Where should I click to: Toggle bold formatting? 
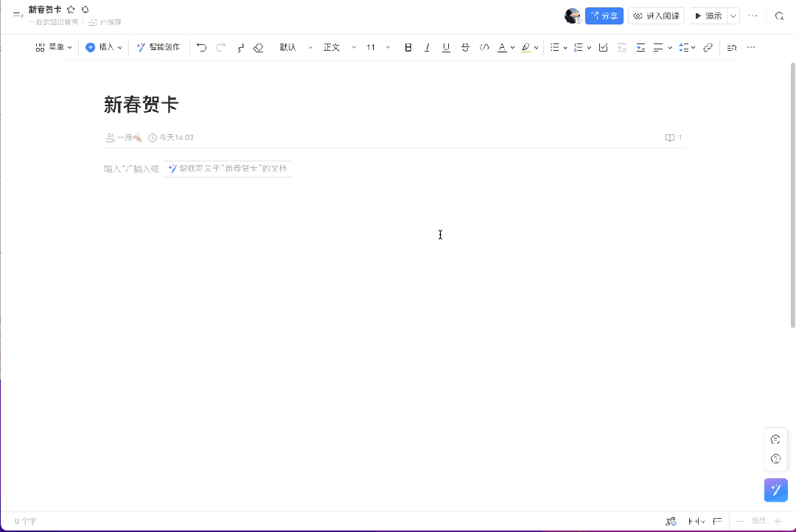408,47
